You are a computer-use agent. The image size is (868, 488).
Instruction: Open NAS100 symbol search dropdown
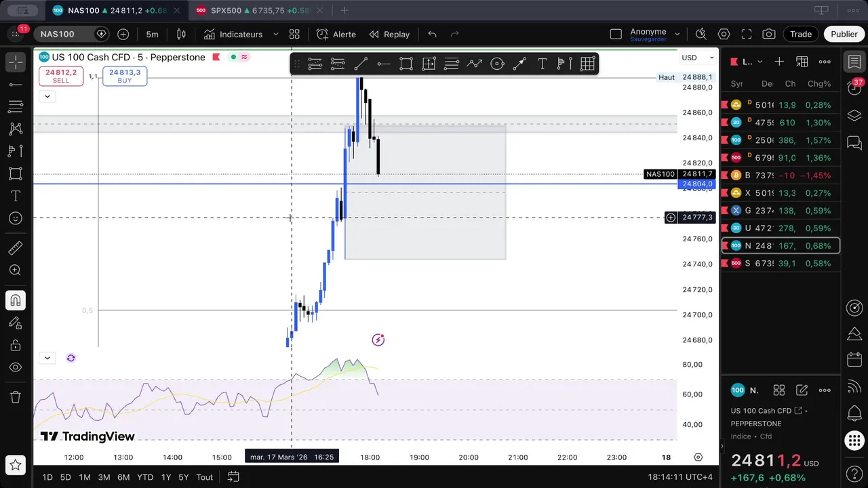point(72,34)
